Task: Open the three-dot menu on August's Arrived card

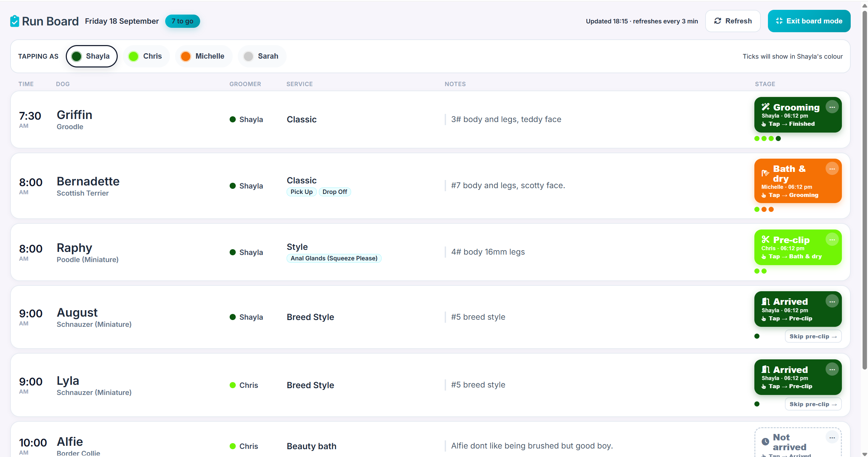Action: [x=832, y=301]
